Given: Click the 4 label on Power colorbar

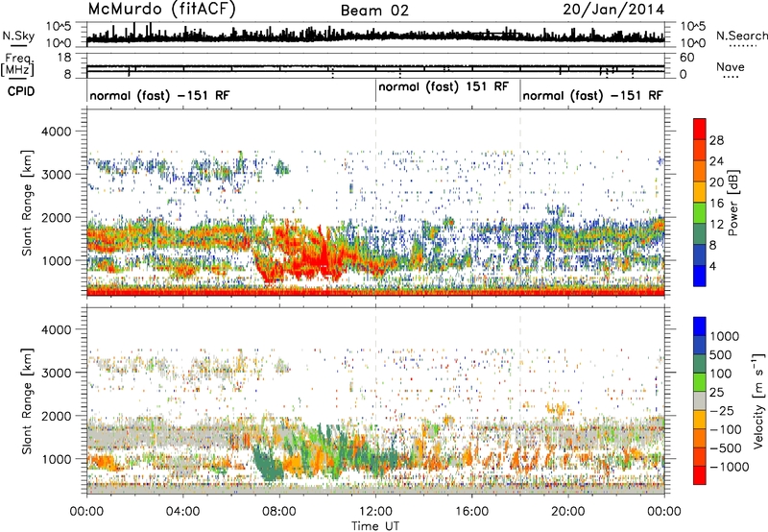Looking at the screenshot, I should 713,266.
